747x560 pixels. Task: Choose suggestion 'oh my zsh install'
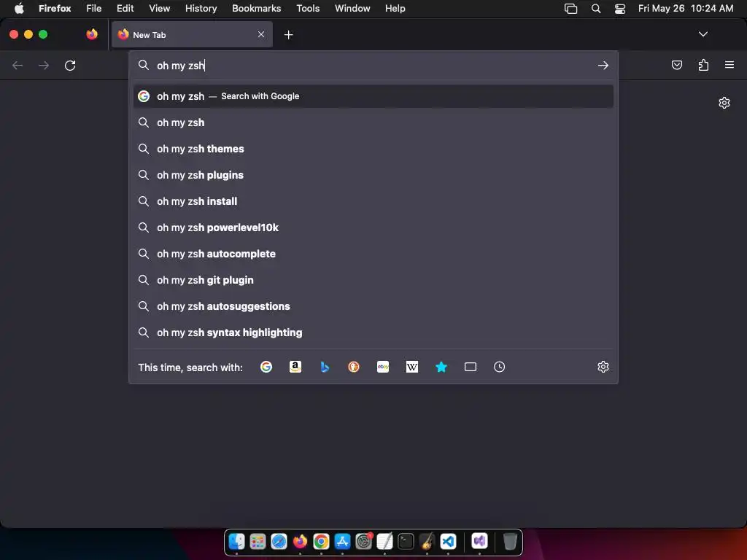[373, 201]
